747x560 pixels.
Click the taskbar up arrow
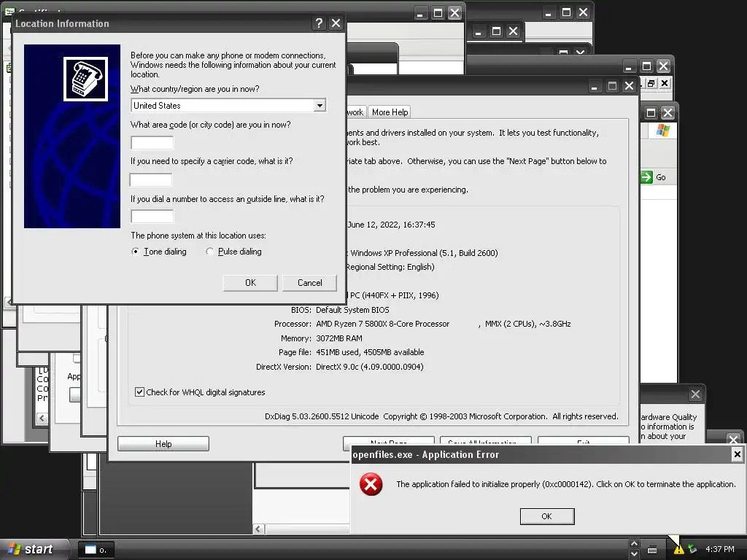tap(634, 543)
